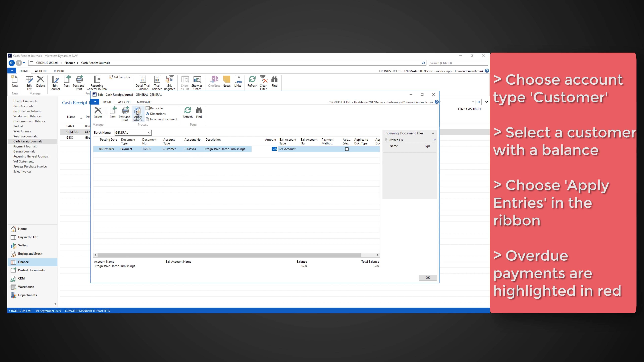Switch to REPORT tab in main window
The image size is (644, 362).
pos(59,71)
